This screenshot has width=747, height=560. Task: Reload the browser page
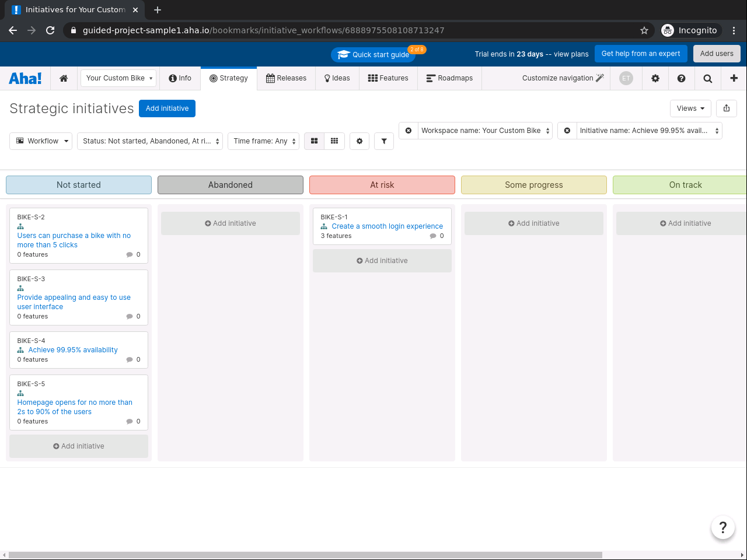pos(50,30)
